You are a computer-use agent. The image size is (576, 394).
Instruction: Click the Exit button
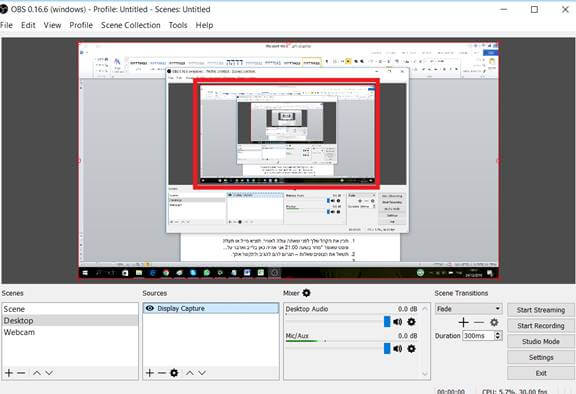click(541, 373)
